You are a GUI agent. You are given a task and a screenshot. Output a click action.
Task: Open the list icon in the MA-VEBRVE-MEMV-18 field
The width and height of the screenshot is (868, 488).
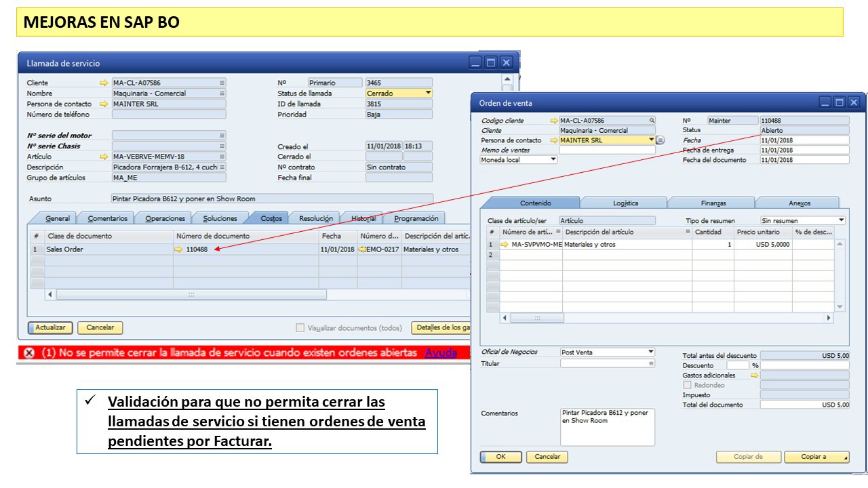(222, 157)
